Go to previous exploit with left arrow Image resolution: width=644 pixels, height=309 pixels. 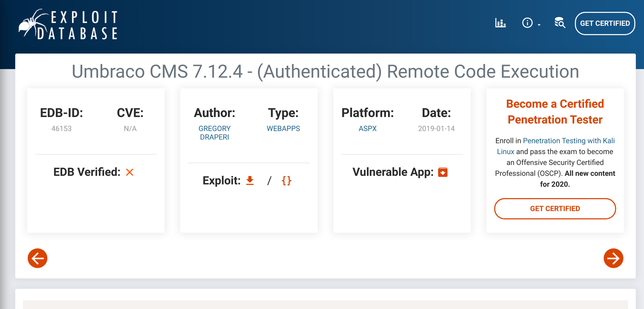pyautogui.click(x=37, y=258)
